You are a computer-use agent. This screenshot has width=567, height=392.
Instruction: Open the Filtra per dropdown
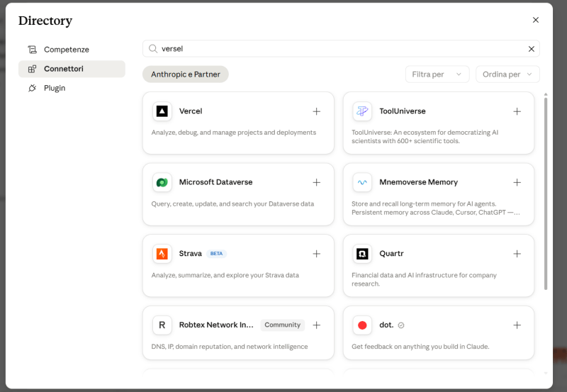[437, 74]
